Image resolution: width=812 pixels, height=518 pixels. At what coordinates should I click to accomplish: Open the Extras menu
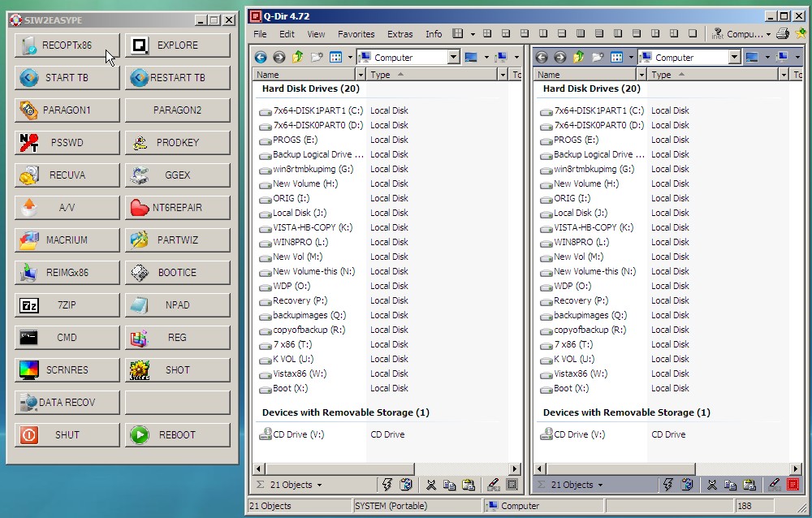(x=400, y=34)
